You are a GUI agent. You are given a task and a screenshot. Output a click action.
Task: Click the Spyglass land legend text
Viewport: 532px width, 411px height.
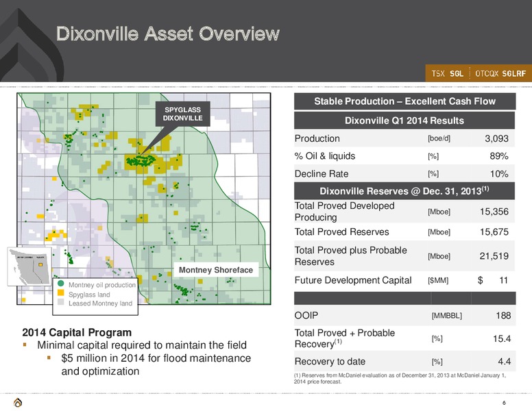[x=89, y=295]
